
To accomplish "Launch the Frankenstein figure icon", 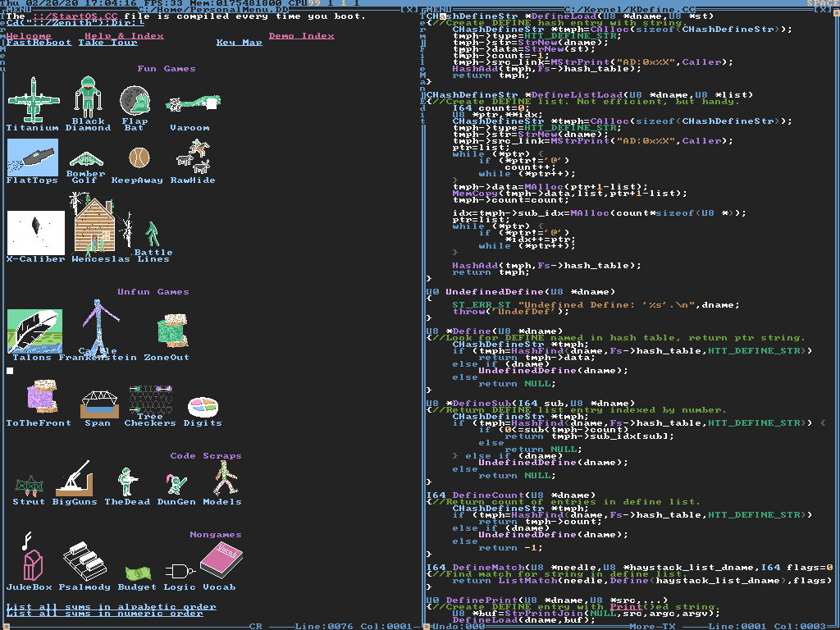I will (99, 328).
